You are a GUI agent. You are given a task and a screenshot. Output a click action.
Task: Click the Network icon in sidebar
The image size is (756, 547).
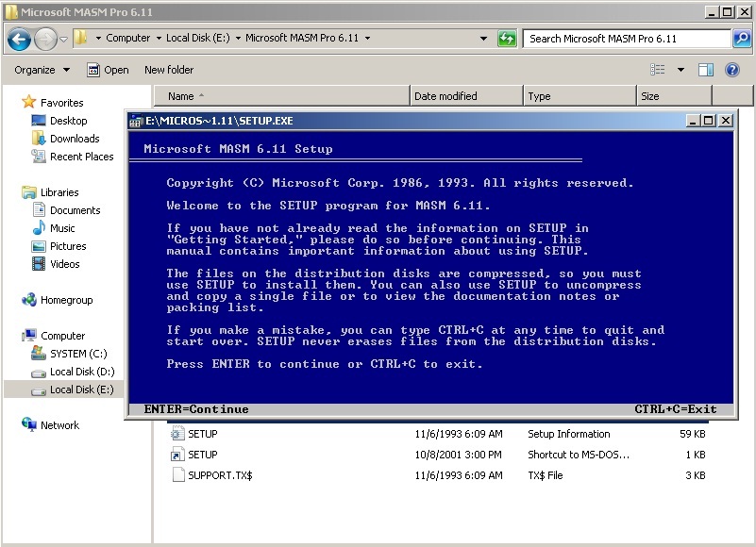point(29,424)
